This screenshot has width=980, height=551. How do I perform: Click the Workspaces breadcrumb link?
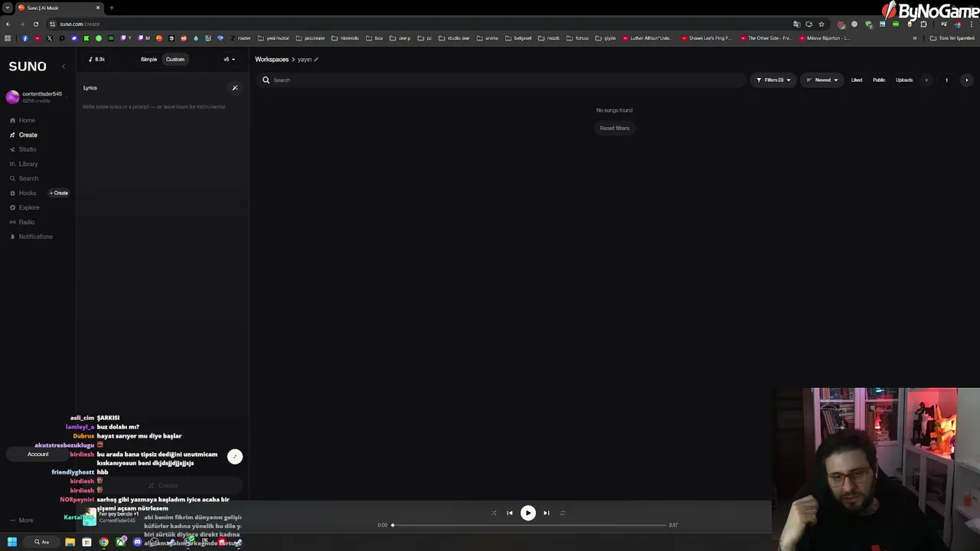coord(272,59)
